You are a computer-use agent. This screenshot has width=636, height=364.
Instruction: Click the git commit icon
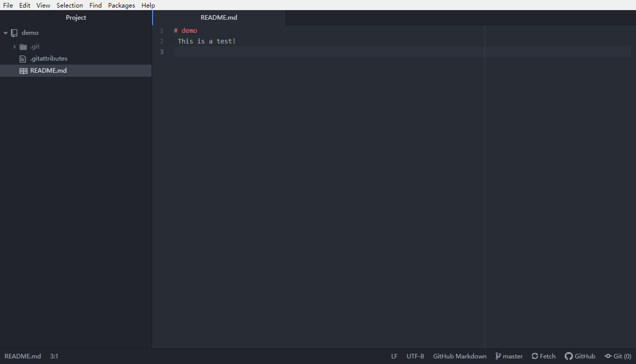pyautogui.click(x=608, y=356)
